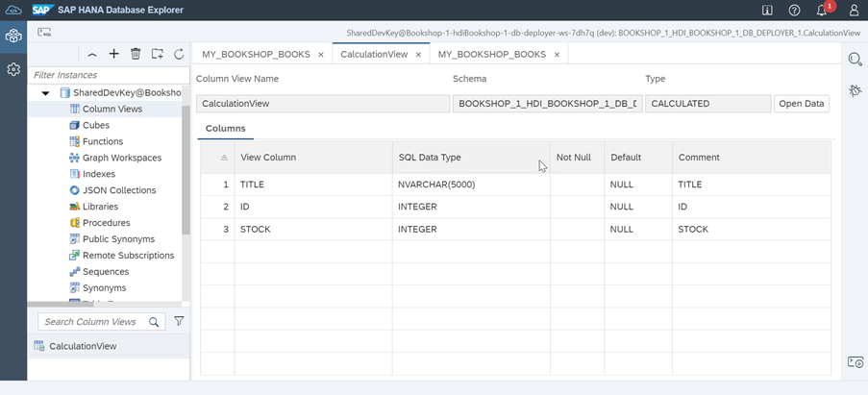
Task: Open the user profile icon
Action: click(853, 10)
